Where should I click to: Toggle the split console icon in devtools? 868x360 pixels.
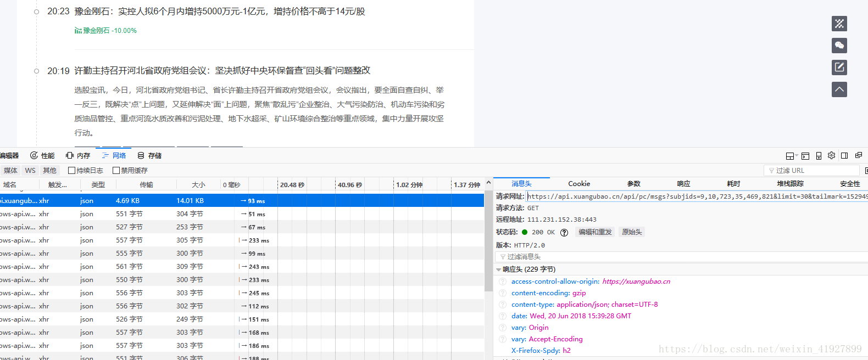[805, 156]
